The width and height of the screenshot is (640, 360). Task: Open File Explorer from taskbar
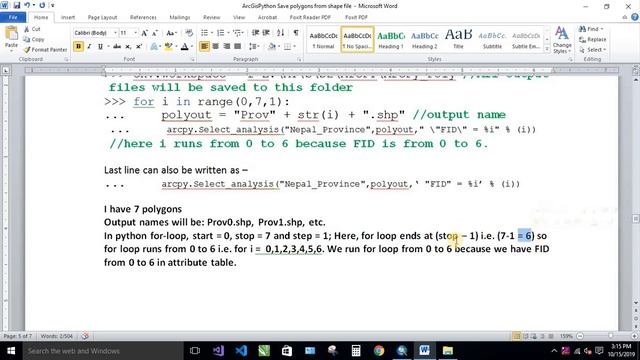[448, 351]
